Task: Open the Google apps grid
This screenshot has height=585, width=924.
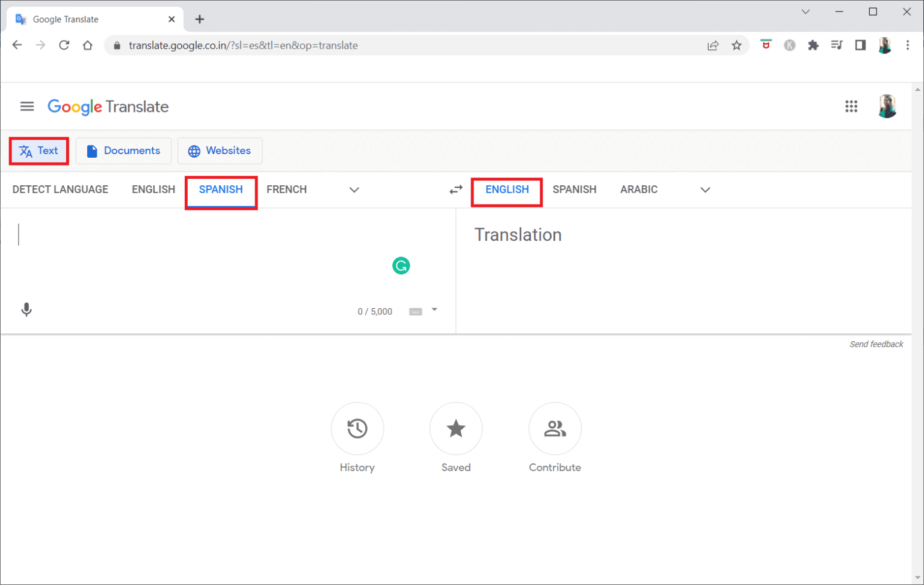Action: coord(851,106)
